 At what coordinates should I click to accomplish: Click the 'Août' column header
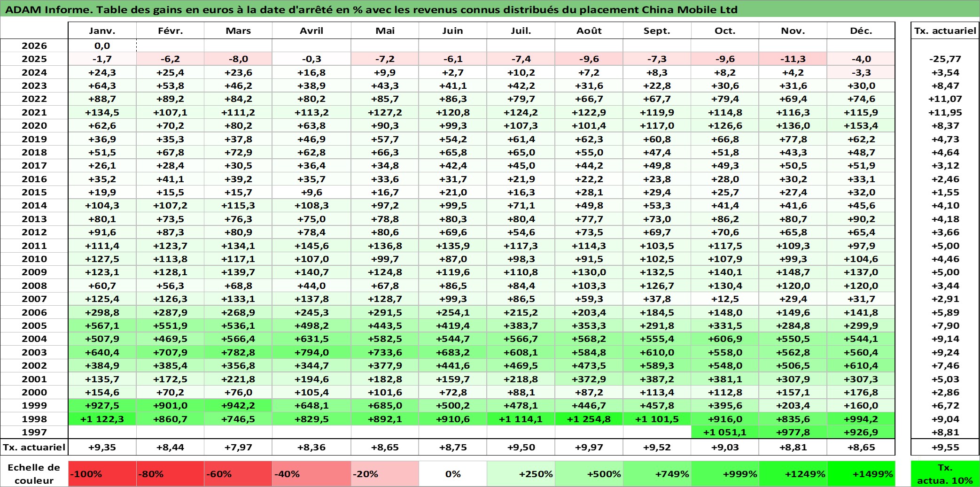[589, 31]
